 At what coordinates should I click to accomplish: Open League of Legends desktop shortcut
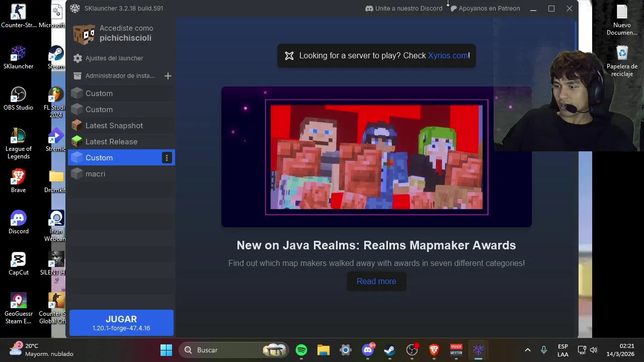click(18, 143)
